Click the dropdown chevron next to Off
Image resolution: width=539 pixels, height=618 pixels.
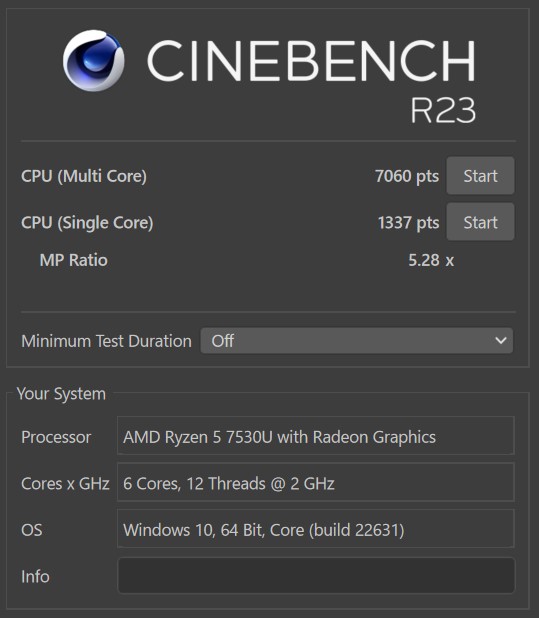click(x=501, y=341)
